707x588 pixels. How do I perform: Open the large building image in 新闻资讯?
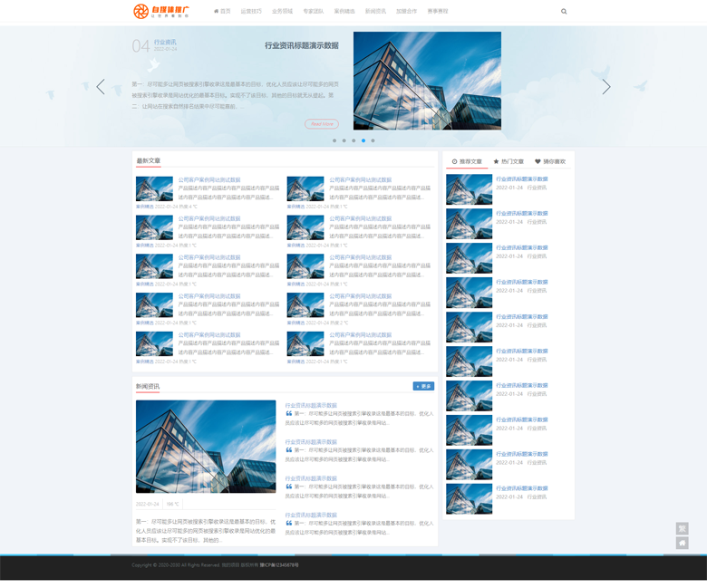click(206, 447)
